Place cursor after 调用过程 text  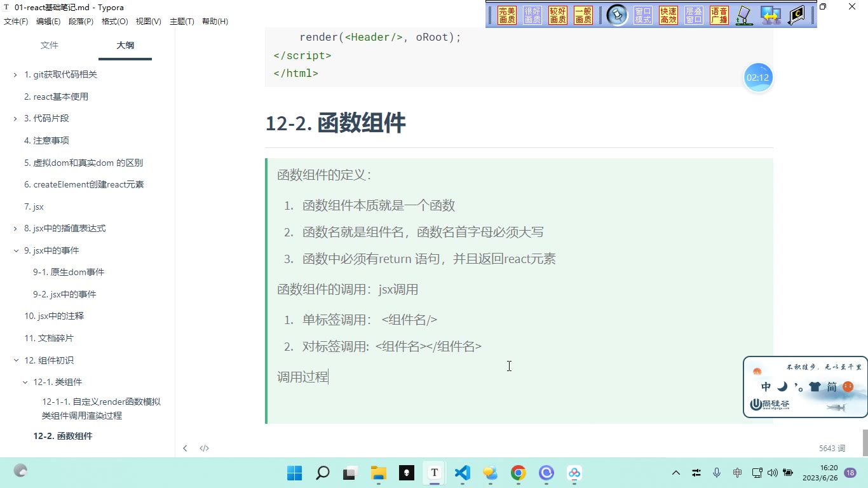tap(329, 377)
